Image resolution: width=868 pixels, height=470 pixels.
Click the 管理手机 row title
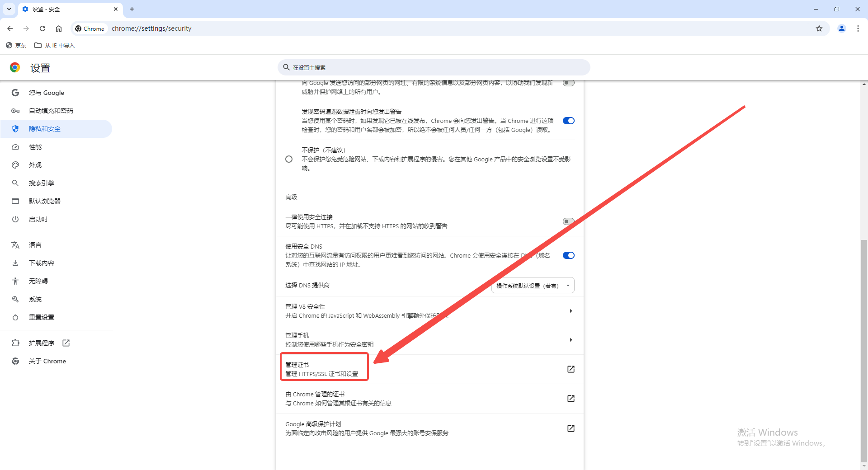pos(297,335)
